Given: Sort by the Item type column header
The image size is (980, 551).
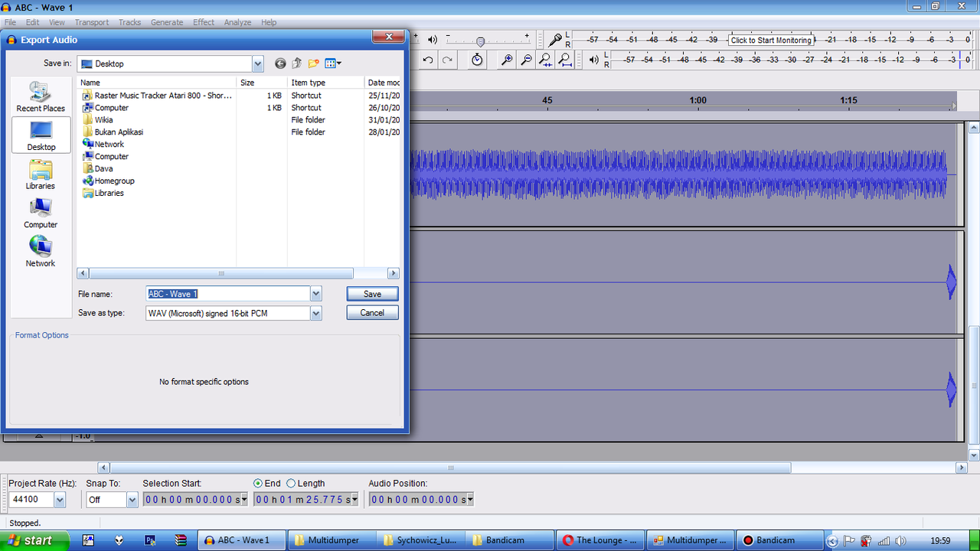Looking at the screenshot, I should (x=325, y=83).
